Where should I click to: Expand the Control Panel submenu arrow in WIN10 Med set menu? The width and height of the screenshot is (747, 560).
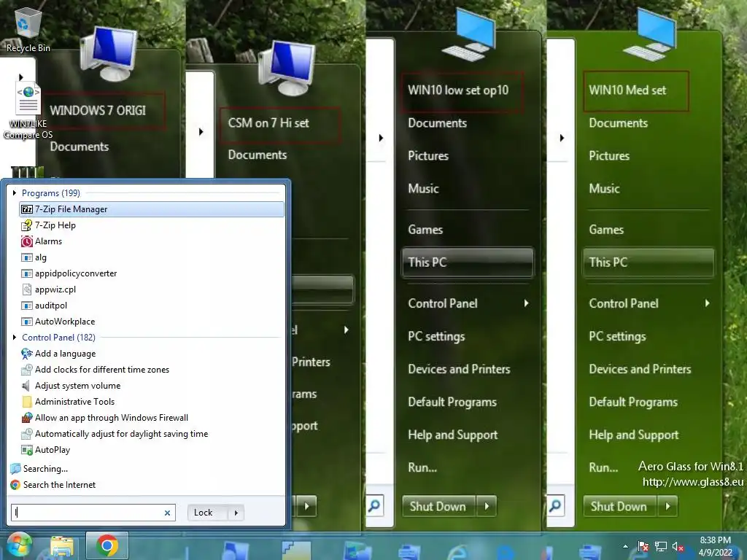(707, 303)
